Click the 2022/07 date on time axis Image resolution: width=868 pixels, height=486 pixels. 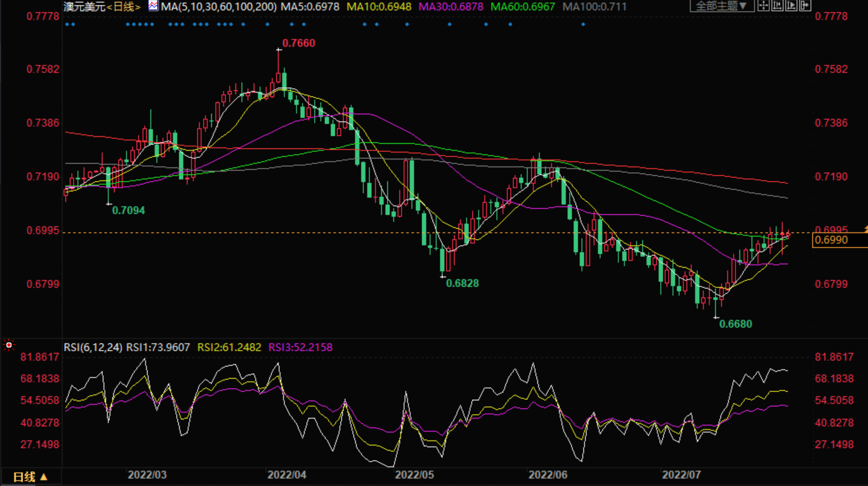click(681, 475)
